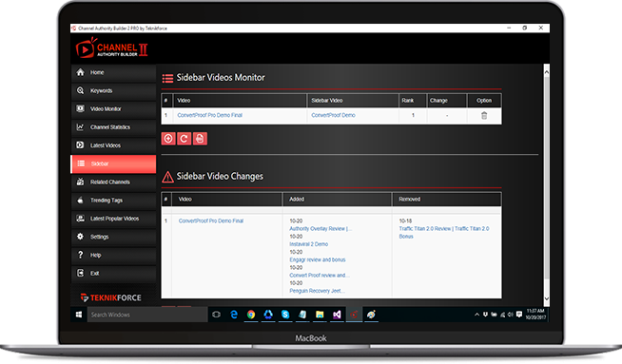Screen dimensions: 622x364
Task: Click the Rank column header
Action: coord(413,101)
